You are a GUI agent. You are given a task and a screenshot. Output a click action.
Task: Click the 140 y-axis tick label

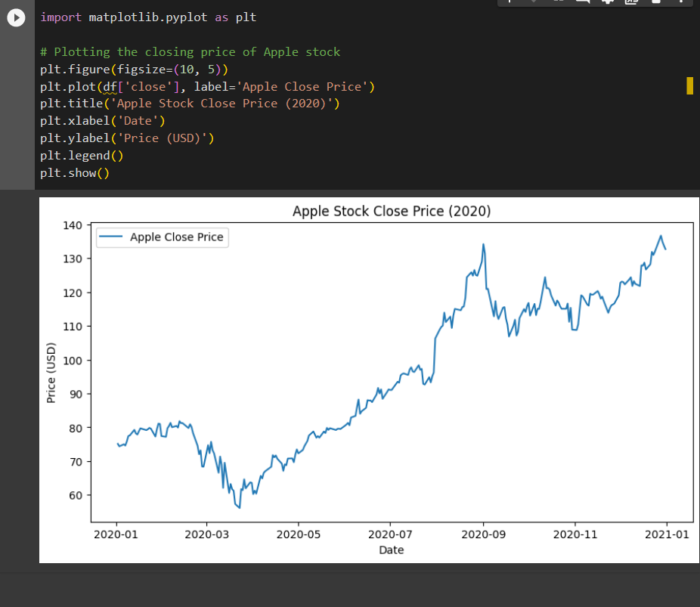pos(73,225)
